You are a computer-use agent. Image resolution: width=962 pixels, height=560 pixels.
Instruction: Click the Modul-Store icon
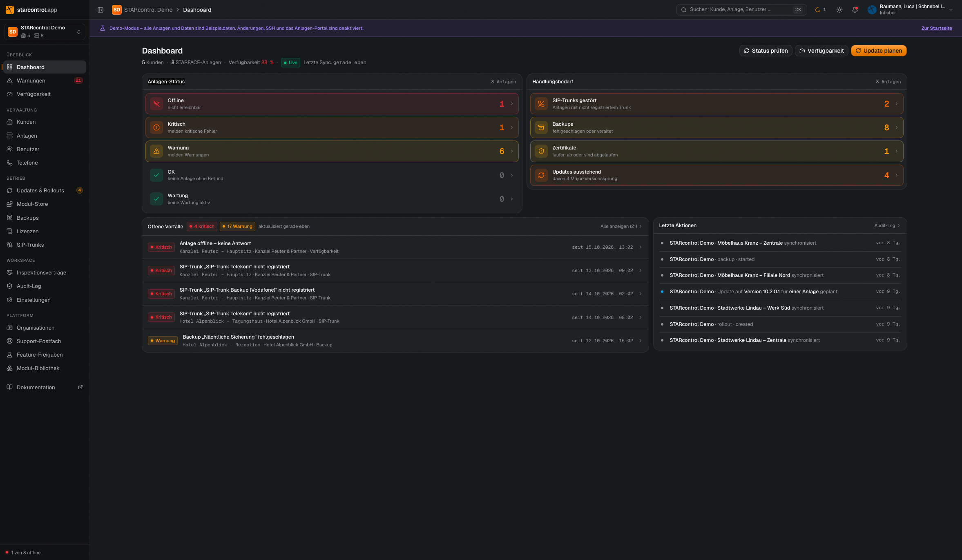(x=10, y=204)
